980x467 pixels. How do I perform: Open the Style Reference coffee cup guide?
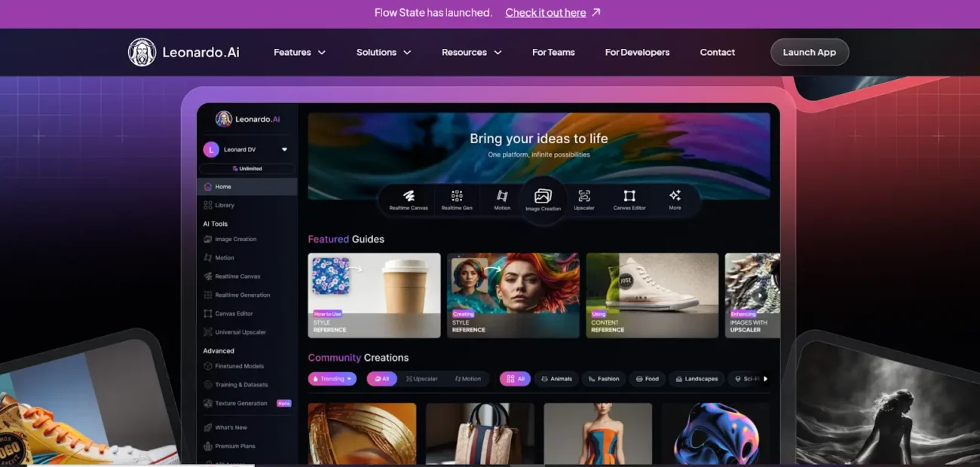374,295
